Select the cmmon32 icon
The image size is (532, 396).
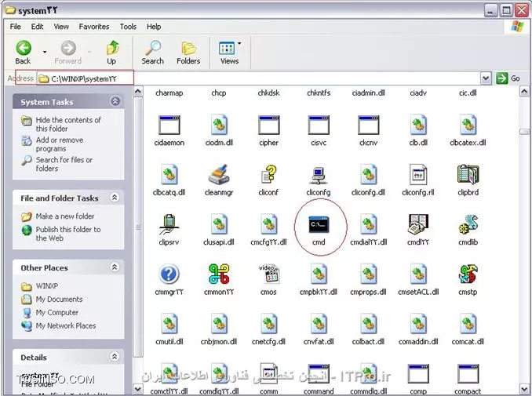point(219,274)
